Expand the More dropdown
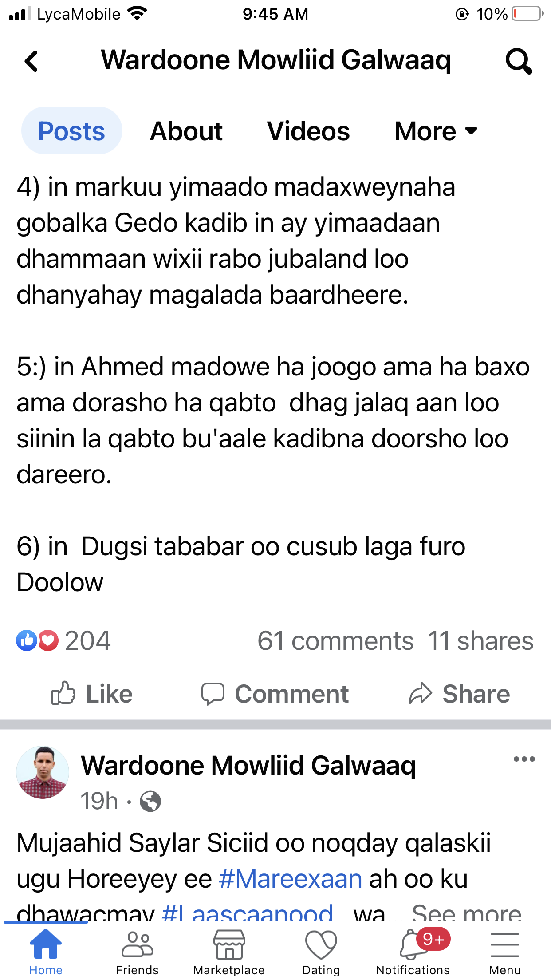 point(436,131)
